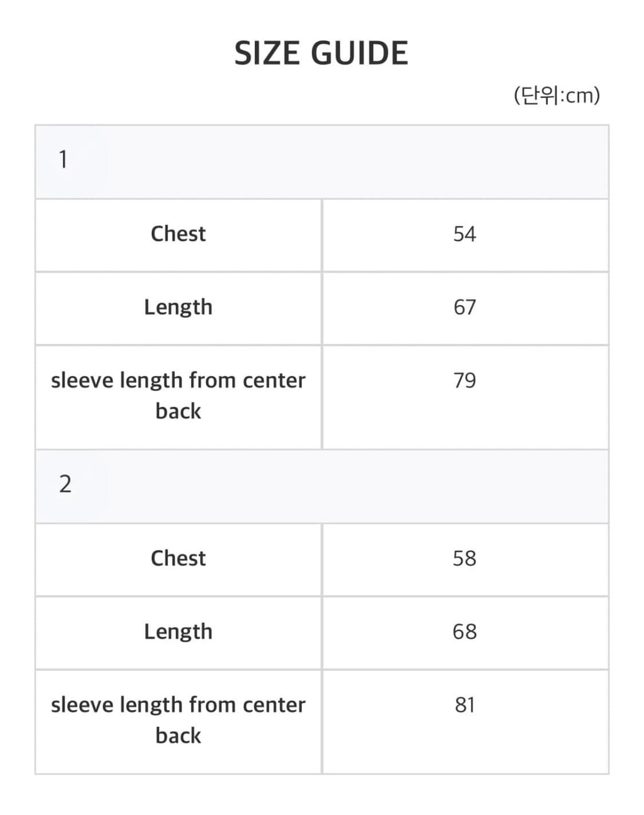644x815 pixels.
Task: Select the length value 68
Action: [x=464, y=632]
